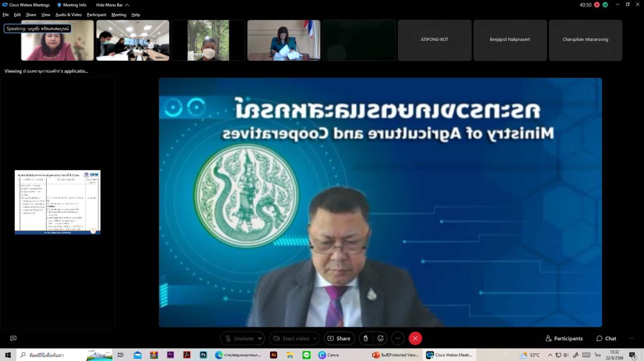Switch to PowerPoint Protected View window
Image resolution: width=644 pixels, height=361 pixels.
pyautogui.click(x=395, y=355)
